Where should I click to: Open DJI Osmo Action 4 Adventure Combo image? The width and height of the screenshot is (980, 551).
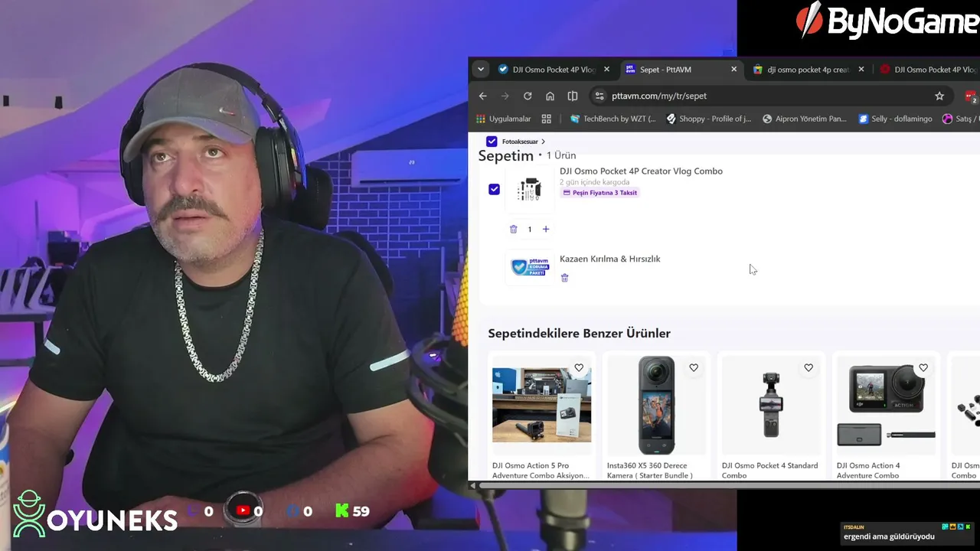[x=886, y=405]
